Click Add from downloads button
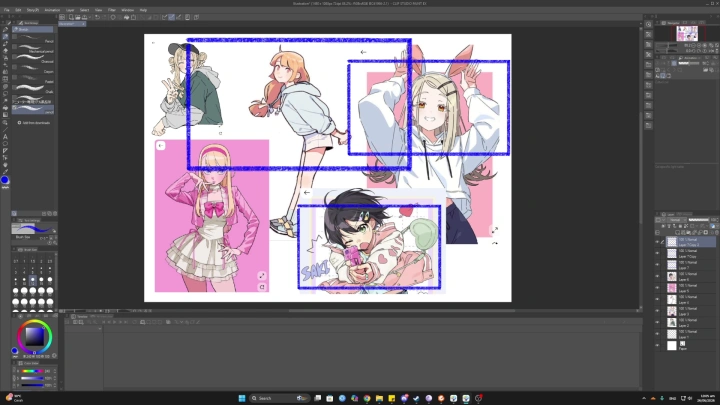 coord(34,123)
